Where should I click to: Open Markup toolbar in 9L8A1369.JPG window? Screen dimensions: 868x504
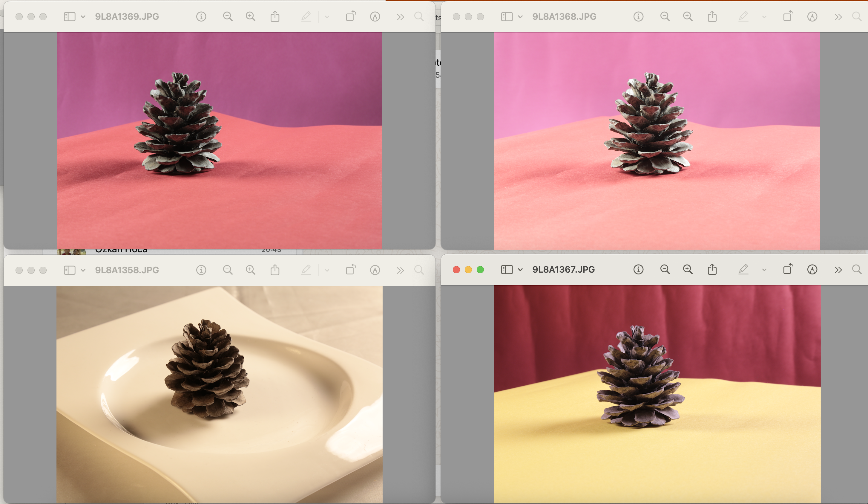[375, 16]
